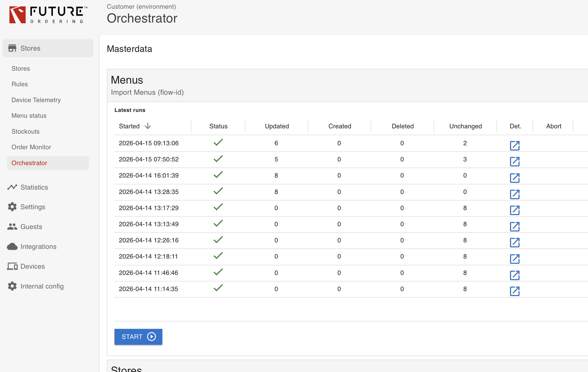588x372 pixels.
Task: Open details for the 2026-04-14 12:18:11 run
Action: [514, 259]
